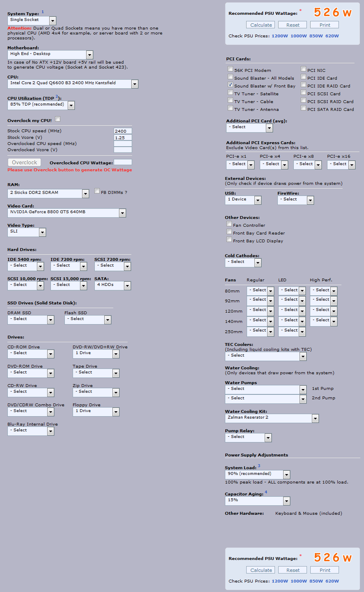The image size is (364, 592).
Task: Open the Tape Drive dropdown
Action: (x=96, y=373)
